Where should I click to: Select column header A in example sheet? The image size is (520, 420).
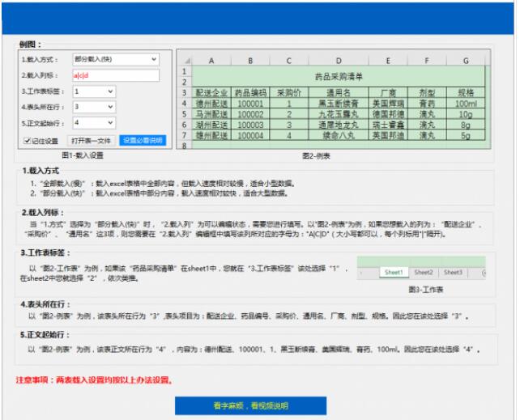coord(211,61)
